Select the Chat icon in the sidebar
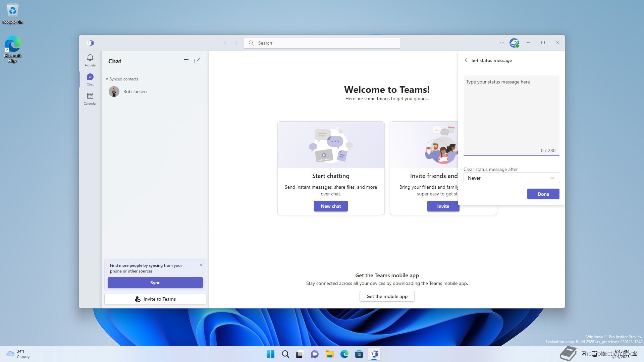Image resolution: width=644 pixels, height=362 pixels. (90, 79)
